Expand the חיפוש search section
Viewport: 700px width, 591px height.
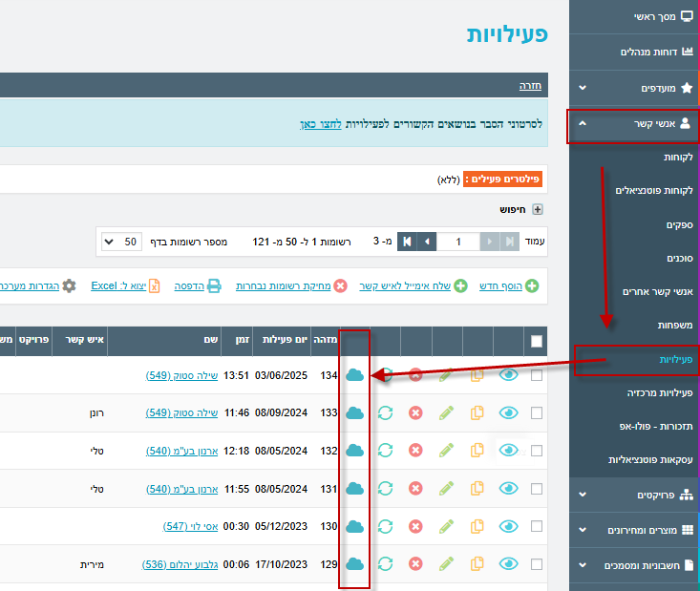537,209
